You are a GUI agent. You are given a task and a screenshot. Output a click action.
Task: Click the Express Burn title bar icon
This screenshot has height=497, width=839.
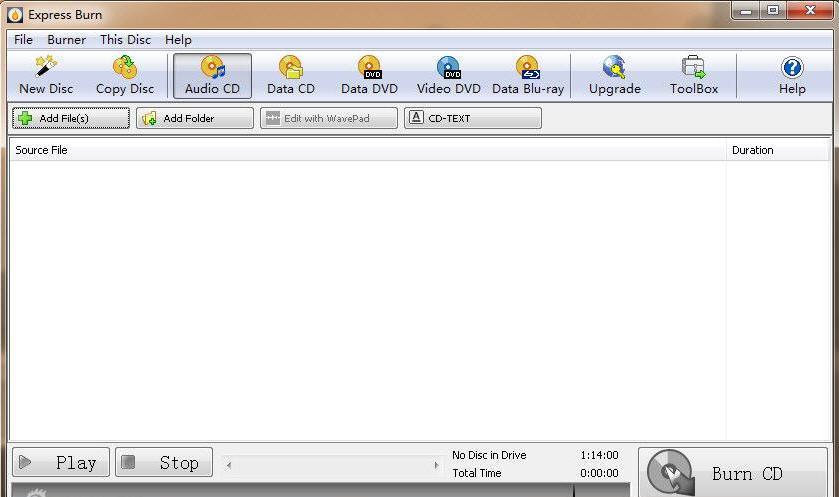pyautogui.click(x=15, y=14)
